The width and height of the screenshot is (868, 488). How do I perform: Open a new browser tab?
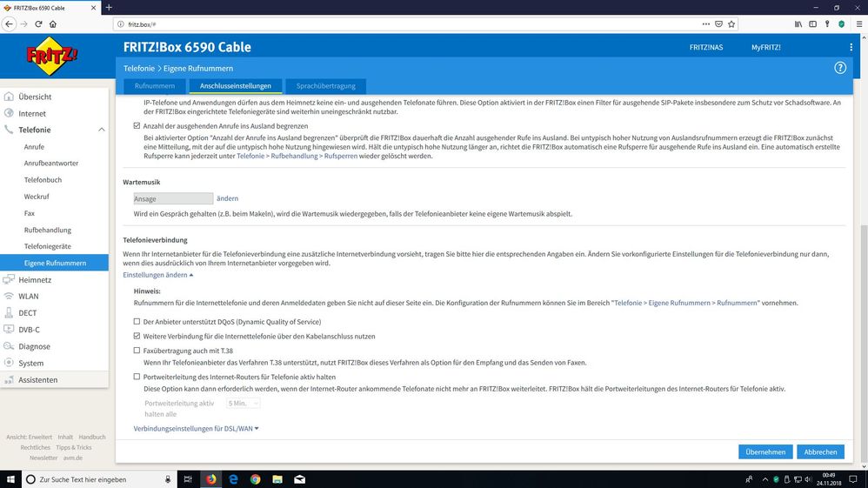(109, 7)
